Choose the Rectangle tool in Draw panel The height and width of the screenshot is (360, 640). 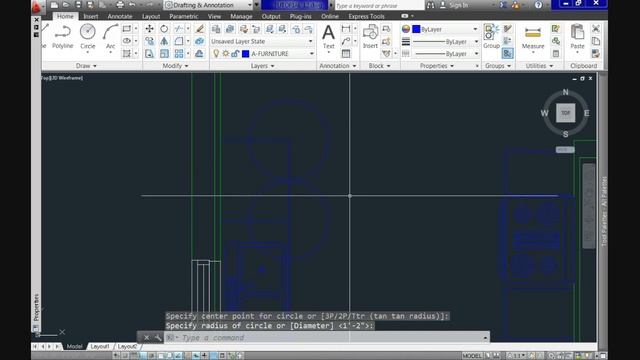click(x=127, y=29)
